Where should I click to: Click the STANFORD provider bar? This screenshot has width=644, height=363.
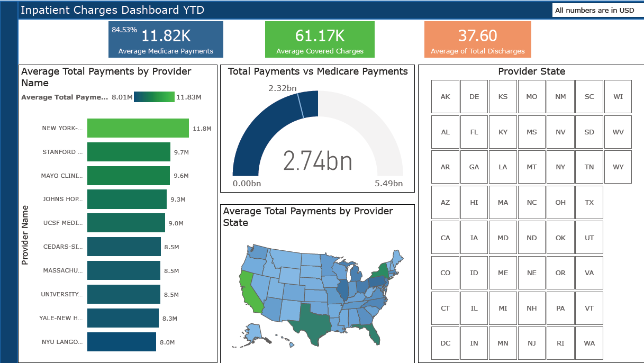(x=129, y=152)
